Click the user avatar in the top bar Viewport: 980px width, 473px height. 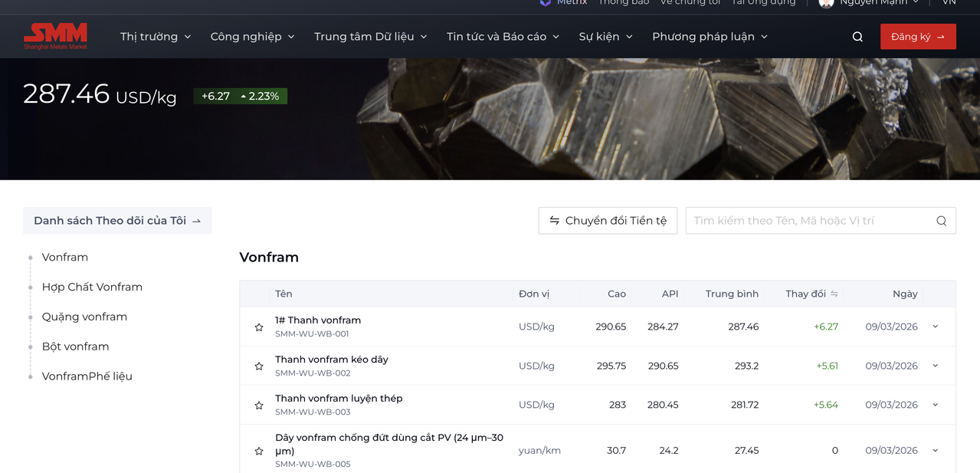coord(826,3)
